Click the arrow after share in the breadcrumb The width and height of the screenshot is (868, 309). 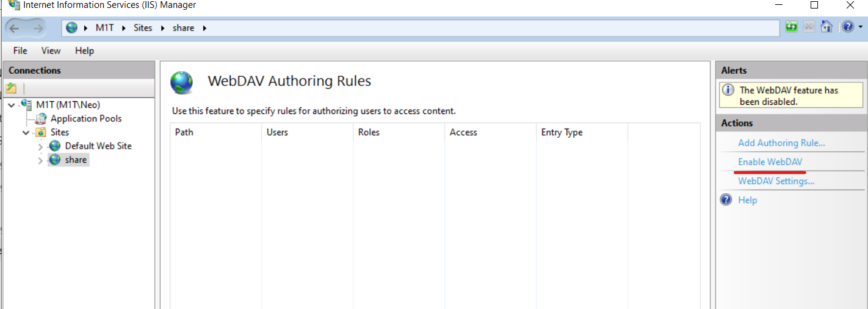click(x=204, y=28)
